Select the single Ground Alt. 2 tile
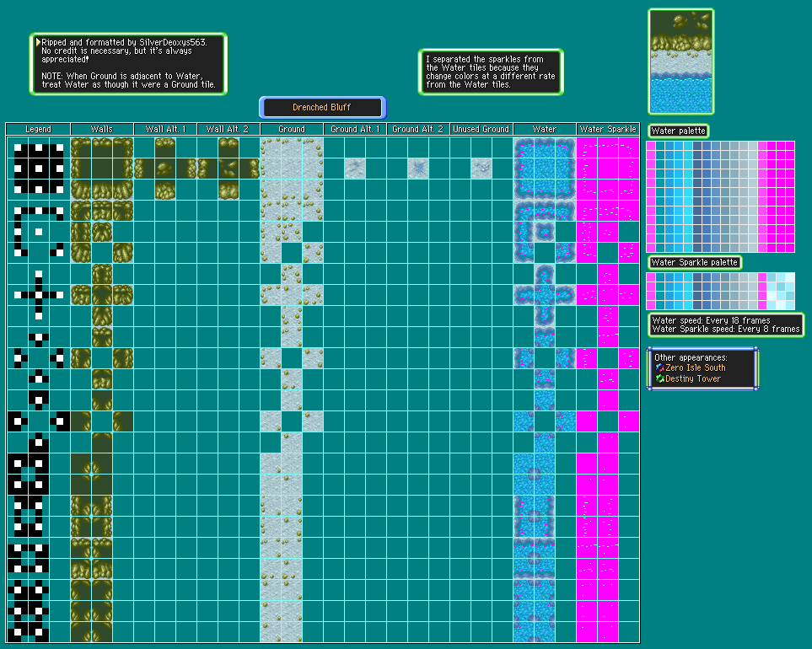 pyautogui.click(x=418, y=169)
